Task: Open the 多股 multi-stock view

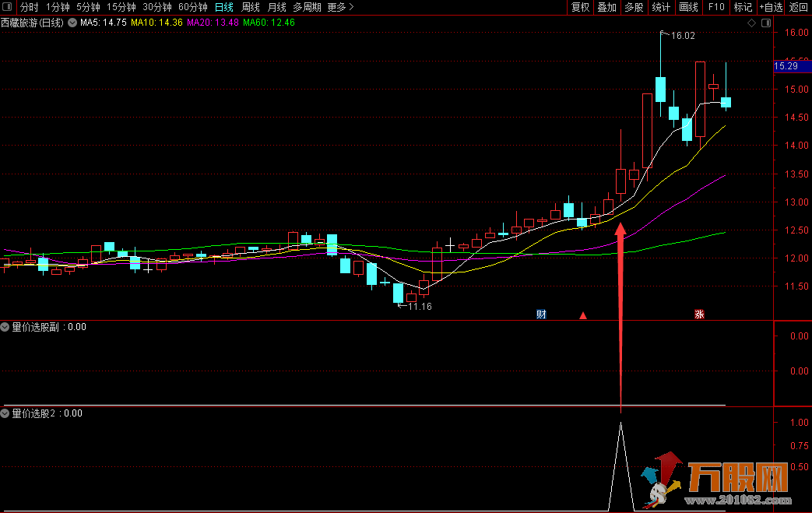Action: 634,7
